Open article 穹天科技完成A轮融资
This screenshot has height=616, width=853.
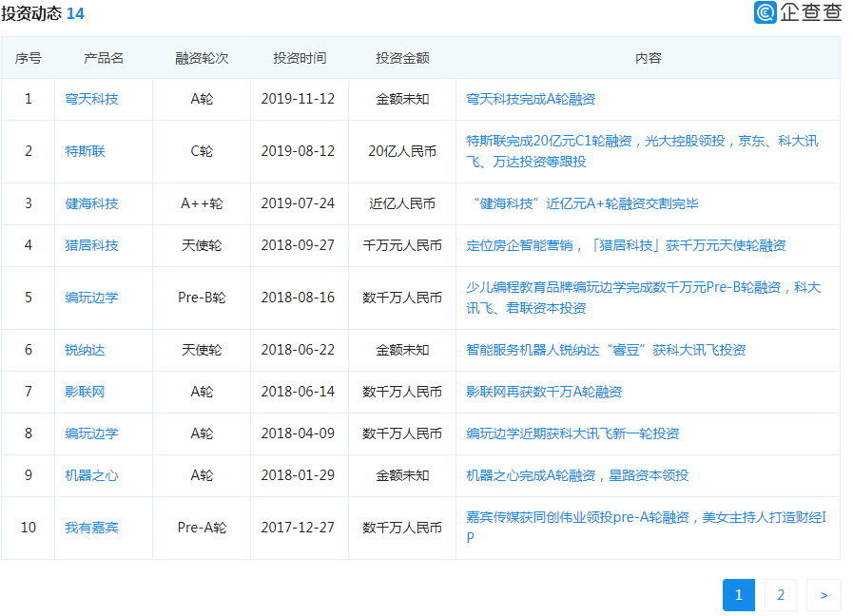pos(531,99)
